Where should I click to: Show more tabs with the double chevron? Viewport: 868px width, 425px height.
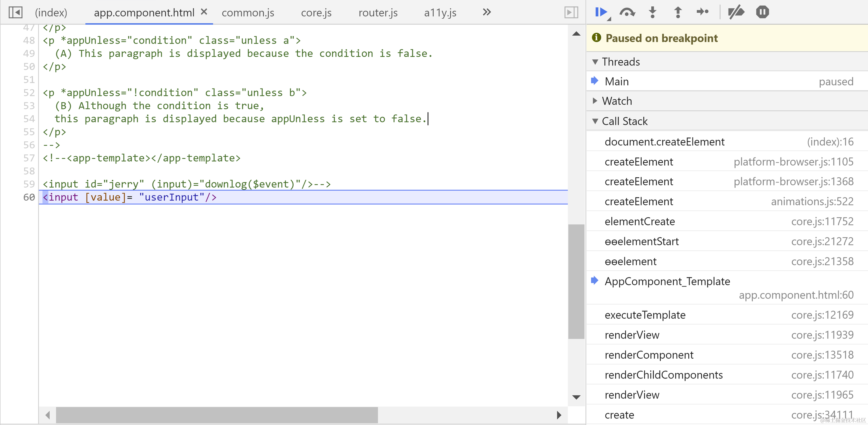[x=487, y=12]
